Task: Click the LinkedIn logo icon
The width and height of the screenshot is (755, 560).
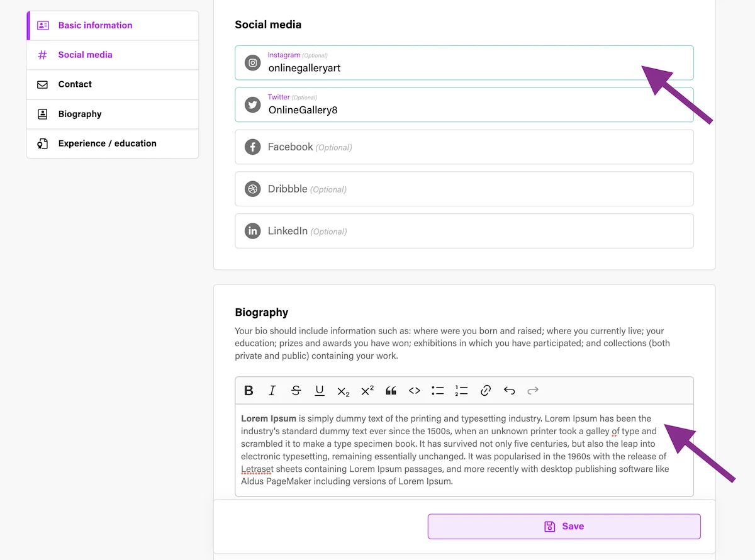Action: (x=253, y=231)
